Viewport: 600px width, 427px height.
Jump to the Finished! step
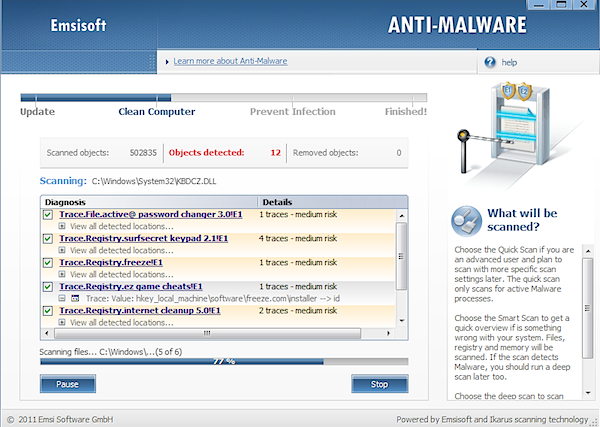tap(406, 112)
